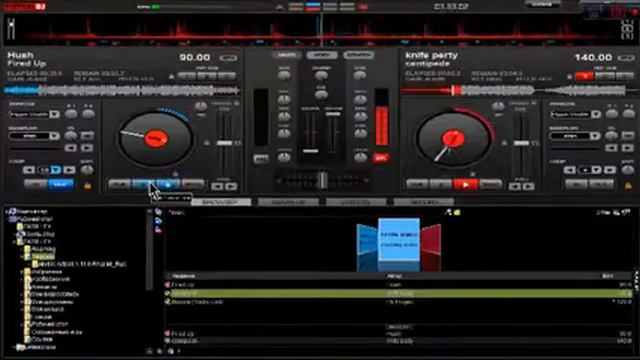The width and height of the screenshot is (640, 360).
Task: Open the Effects tab below decks
Action: tap(356, 202)
